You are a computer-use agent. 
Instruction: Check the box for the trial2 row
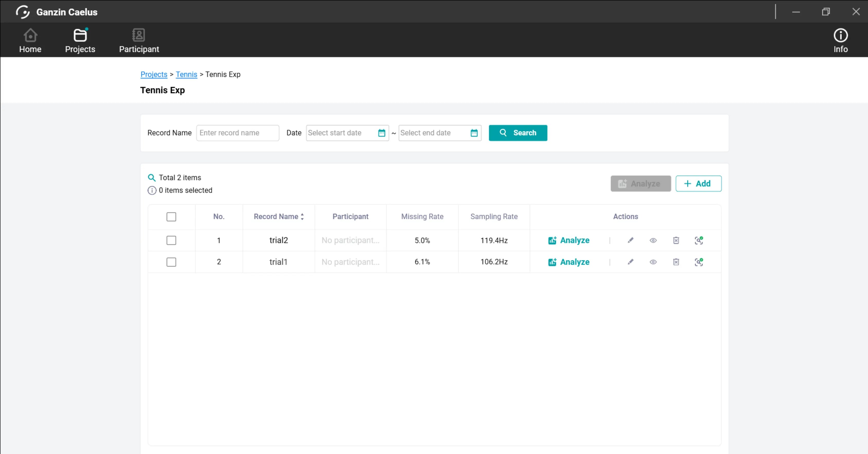[171, 240]
